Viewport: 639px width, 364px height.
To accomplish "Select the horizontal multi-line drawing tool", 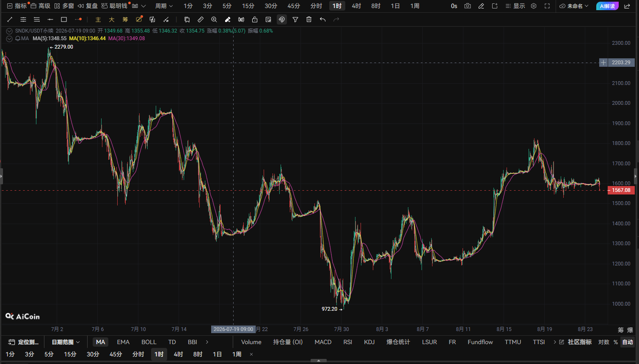I will pos(37,19).
